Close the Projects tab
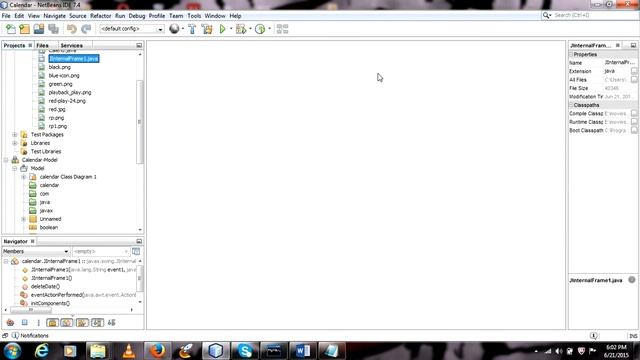This screenshot has height=360, width=640. pos(30,45)
